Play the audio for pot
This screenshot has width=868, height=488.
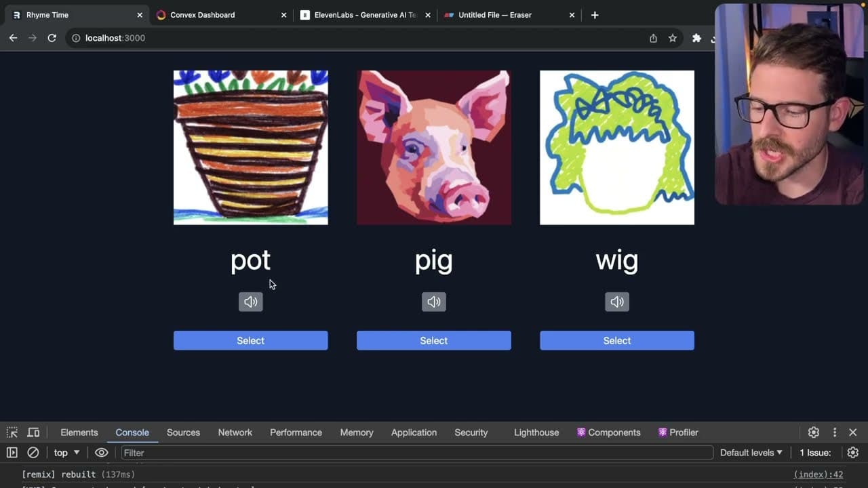click(x=250, y=302)
